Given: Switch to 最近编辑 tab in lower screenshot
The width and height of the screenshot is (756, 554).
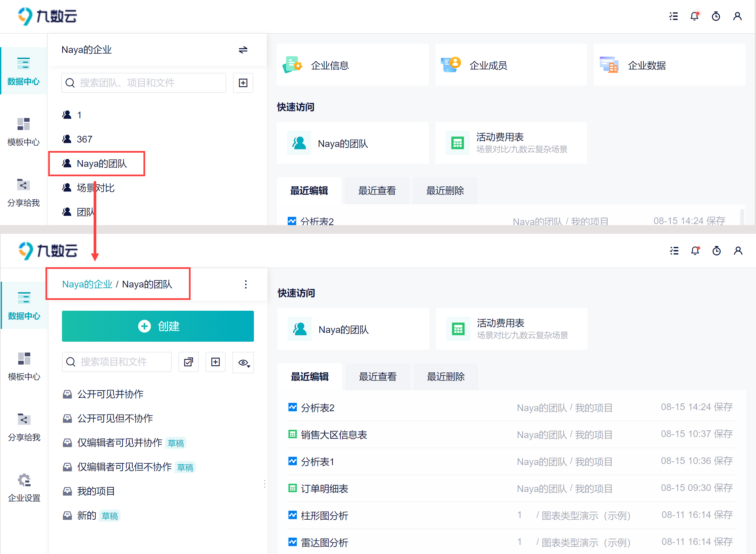Looking at the screenshot, I should click(310, 377).
